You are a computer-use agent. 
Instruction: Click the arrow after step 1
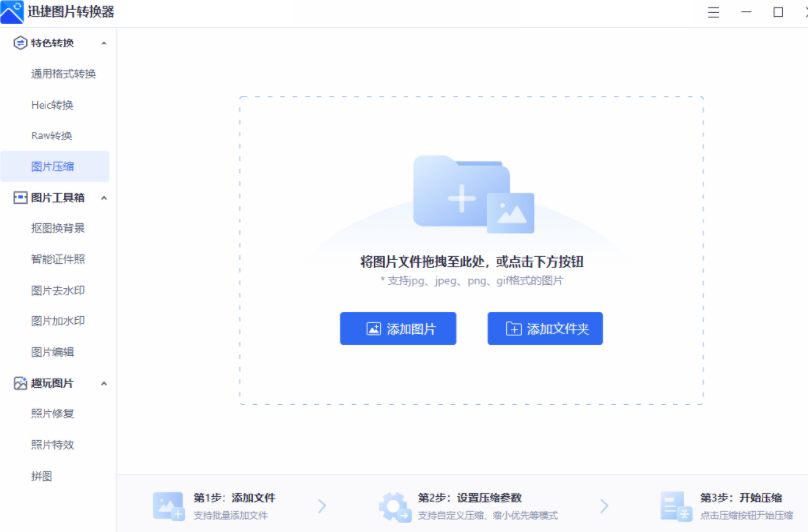(322, 506)
